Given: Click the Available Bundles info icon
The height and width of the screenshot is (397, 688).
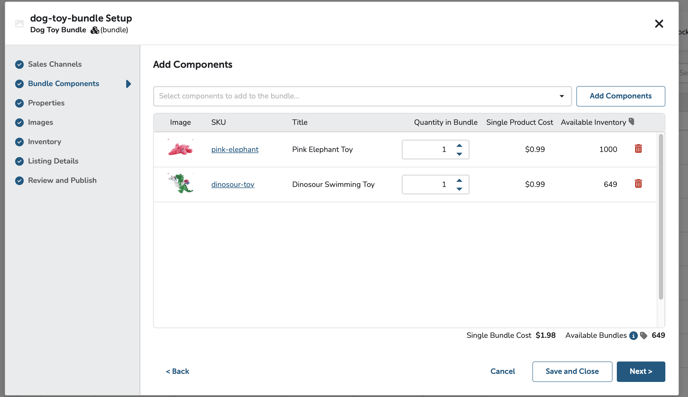Looking at the screenshot, I should (633, 336).
